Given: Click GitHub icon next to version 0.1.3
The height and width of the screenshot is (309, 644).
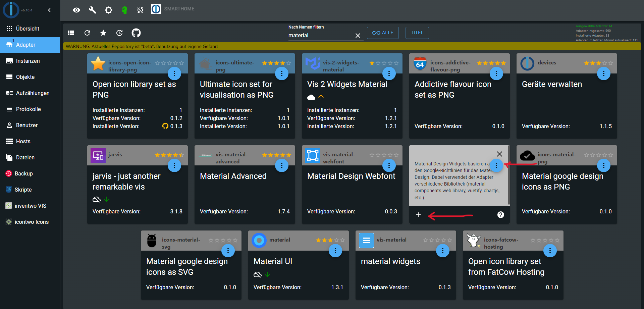Looking at the screenshot, I should pyautogui.click(x=165, y=126).
